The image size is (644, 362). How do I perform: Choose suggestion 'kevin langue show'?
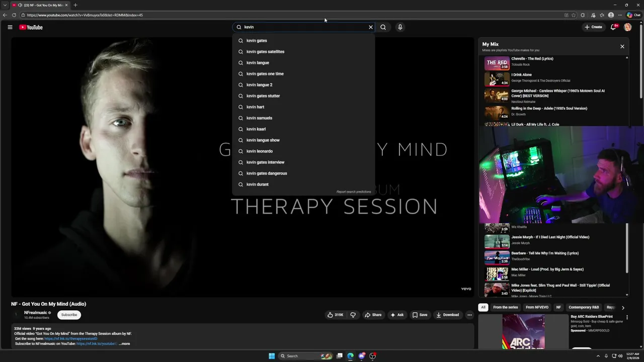[303, 140]
